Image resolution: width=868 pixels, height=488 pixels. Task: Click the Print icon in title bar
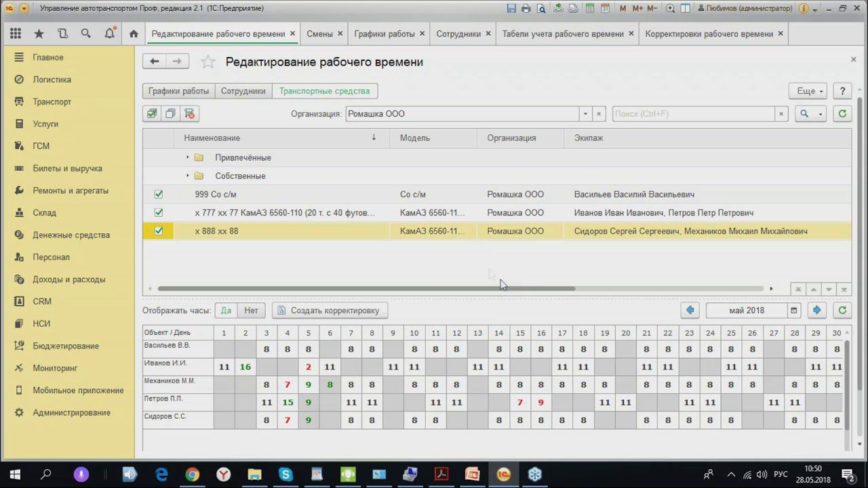tap(527, 9)
